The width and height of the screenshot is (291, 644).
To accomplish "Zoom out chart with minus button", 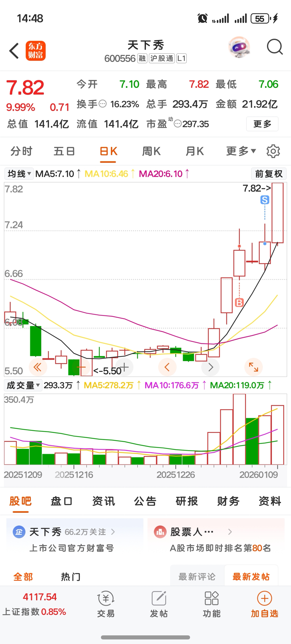I will click(x=81, y=367).
